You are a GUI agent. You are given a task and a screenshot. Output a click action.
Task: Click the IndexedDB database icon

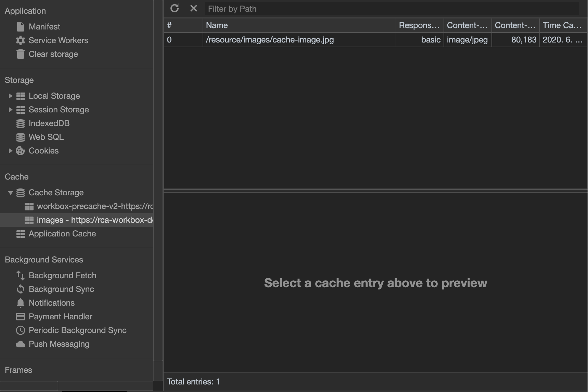(21, 123)
